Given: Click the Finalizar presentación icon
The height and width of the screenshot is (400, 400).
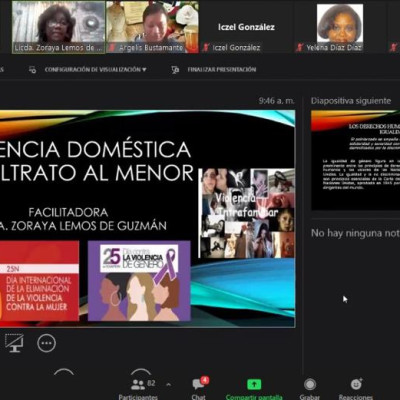Looking at the screenshot, I should pyautogui.click(x=175, y=70).
